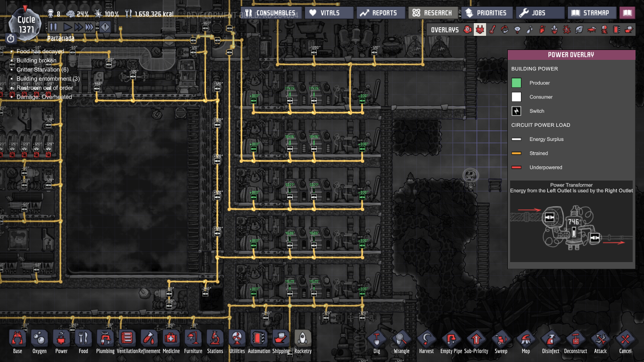This screenshot has width=644, height=362.
Task: Turn off the active Power overlay
Action: click(480, 30)
